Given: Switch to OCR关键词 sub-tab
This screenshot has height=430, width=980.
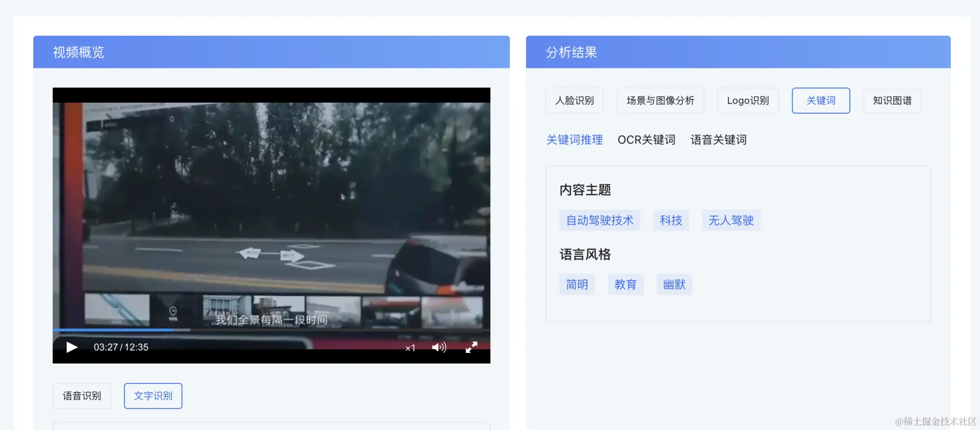Looking at the screenshot, I should [646, 140].
